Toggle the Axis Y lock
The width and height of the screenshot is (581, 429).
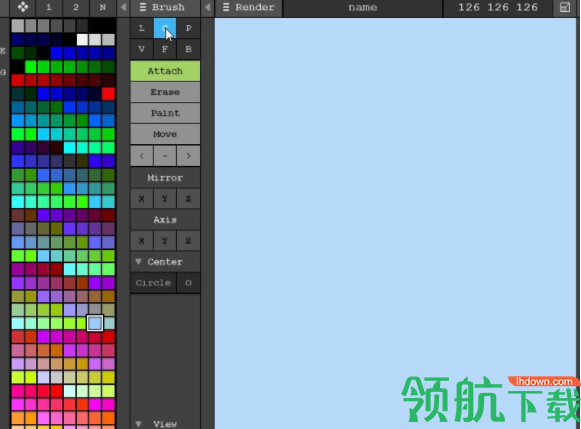pos(165,241)
